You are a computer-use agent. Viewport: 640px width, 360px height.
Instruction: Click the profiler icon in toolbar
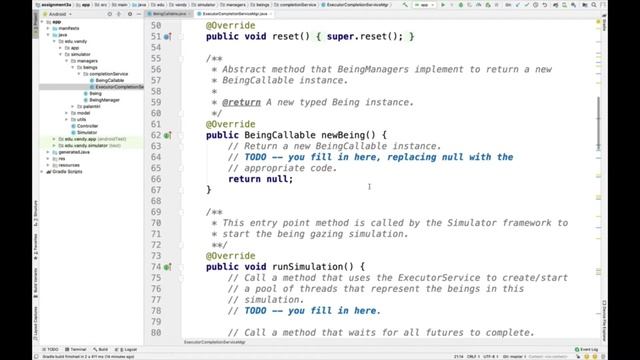[x=479, y=5]
